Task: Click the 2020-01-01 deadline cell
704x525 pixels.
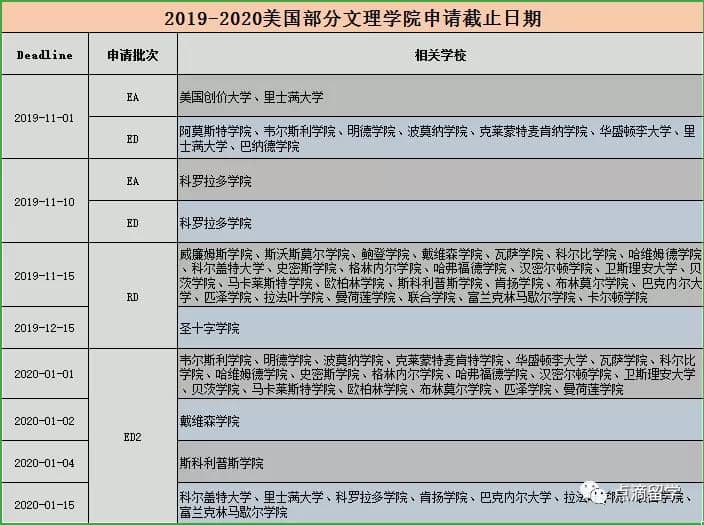Action: pos(44,374)
